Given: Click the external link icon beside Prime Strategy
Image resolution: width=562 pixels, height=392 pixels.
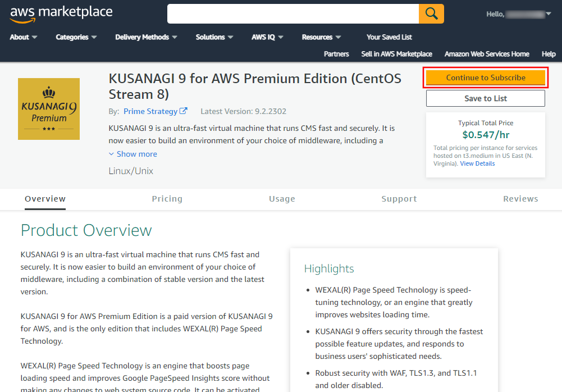Looking at the screenshot, I should [183, 111].
